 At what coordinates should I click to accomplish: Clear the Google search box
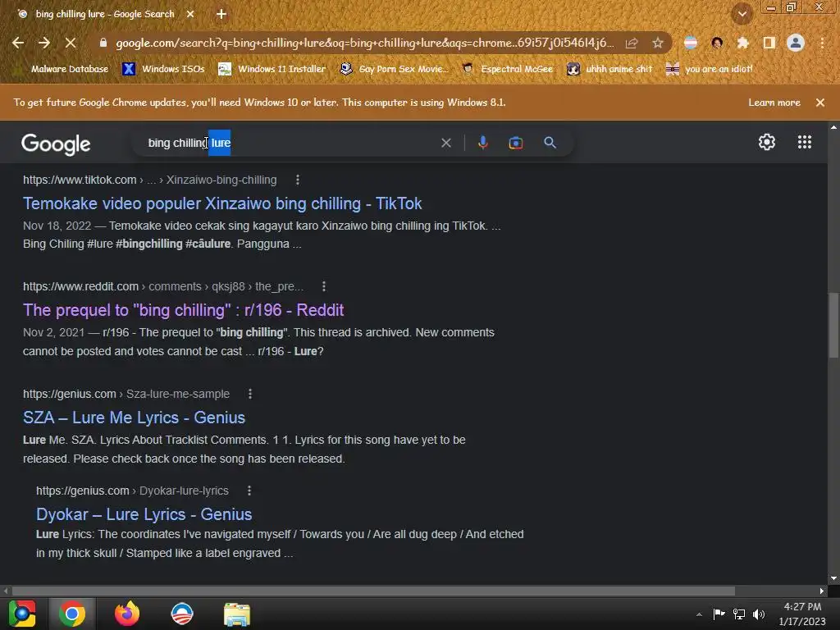pos(445,143)
